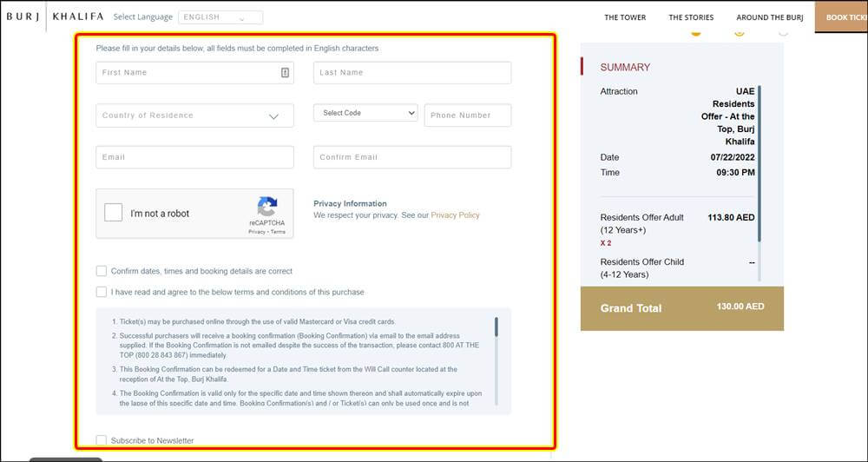
Task: Enable Subscribe to Newsletter checkbox
Action: pyautogui.click(x=102, y=440)
